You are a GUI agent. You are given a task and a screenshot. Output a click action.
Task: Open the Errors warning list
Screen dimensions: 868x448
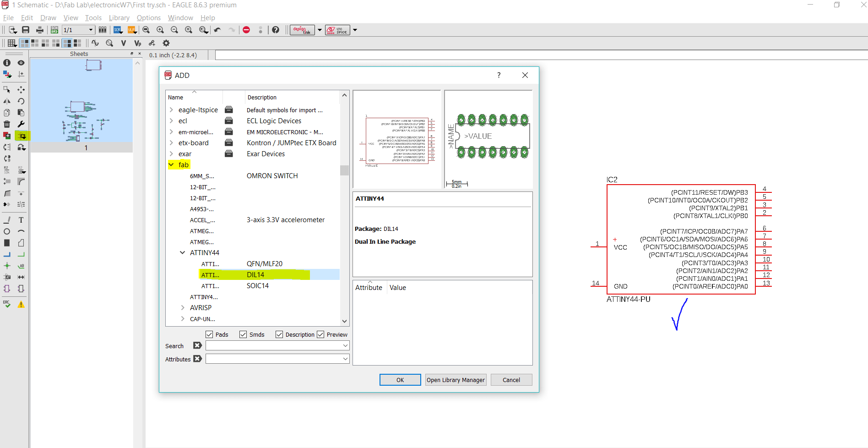click(21, 304)
